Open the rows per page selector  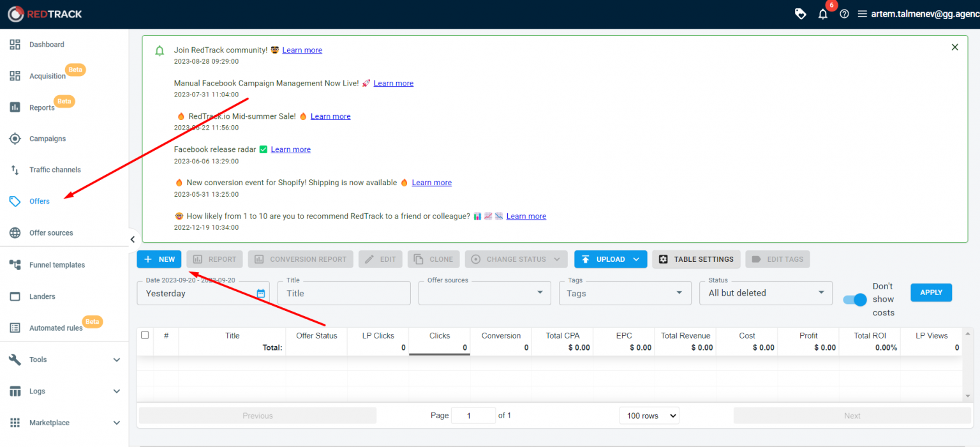click(649, 415)
